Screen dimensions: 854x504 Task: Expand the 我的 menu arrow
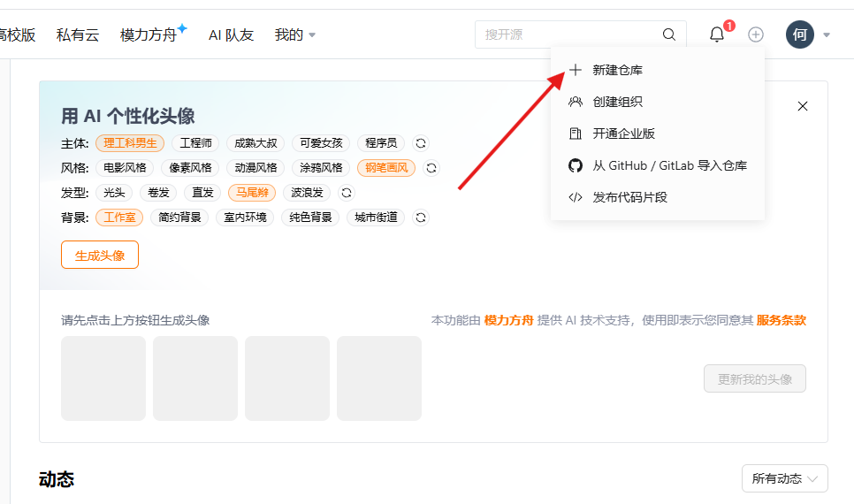[312, 34]
